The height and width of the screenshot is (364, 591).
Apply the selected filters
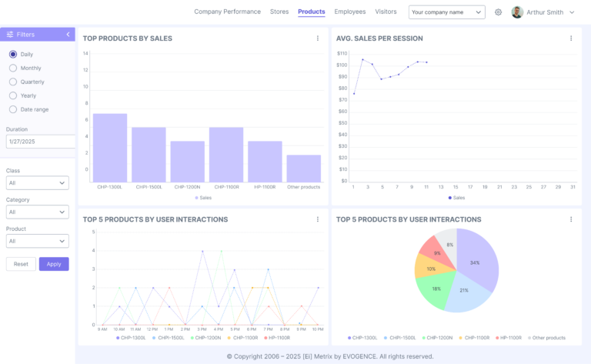54,264
